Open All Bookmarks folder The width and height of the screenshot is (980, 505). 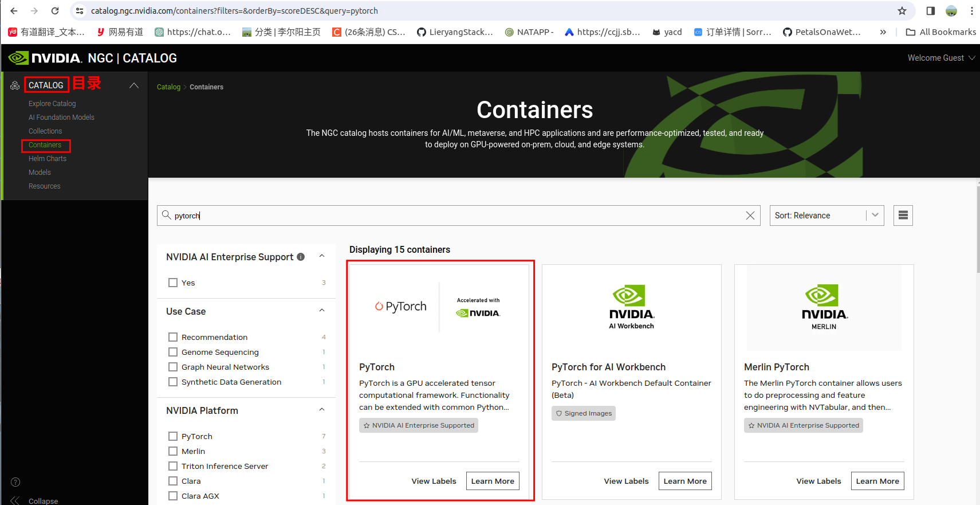pyautogui.click(x=941, y=32)
